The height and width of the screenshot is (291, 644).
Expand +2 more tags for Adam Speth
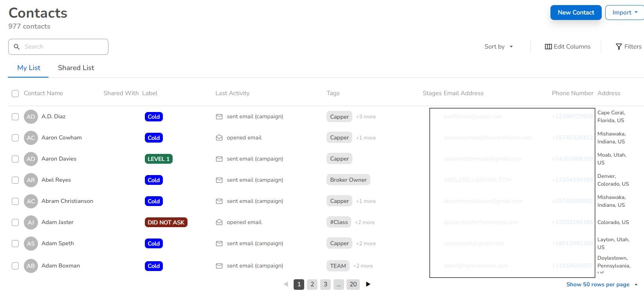[x=366, y=244]
